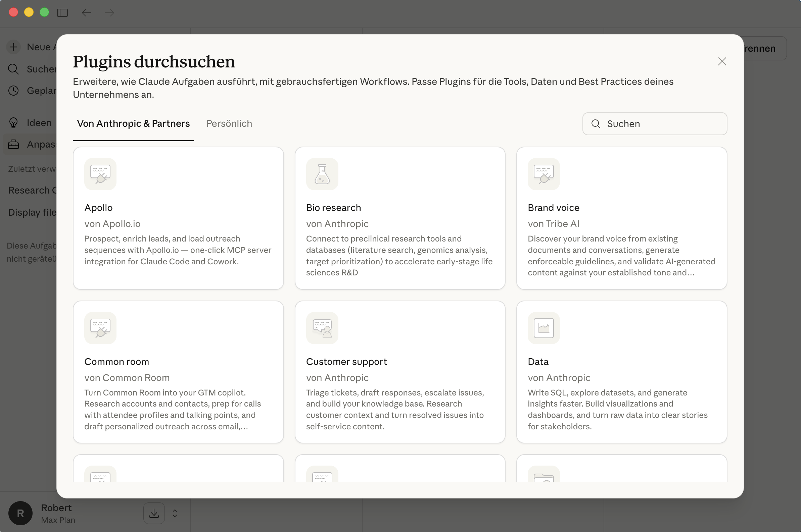801x532 pixels.
Task: Open Anpassen via the briefcase icon
Action: pos(13,144)
